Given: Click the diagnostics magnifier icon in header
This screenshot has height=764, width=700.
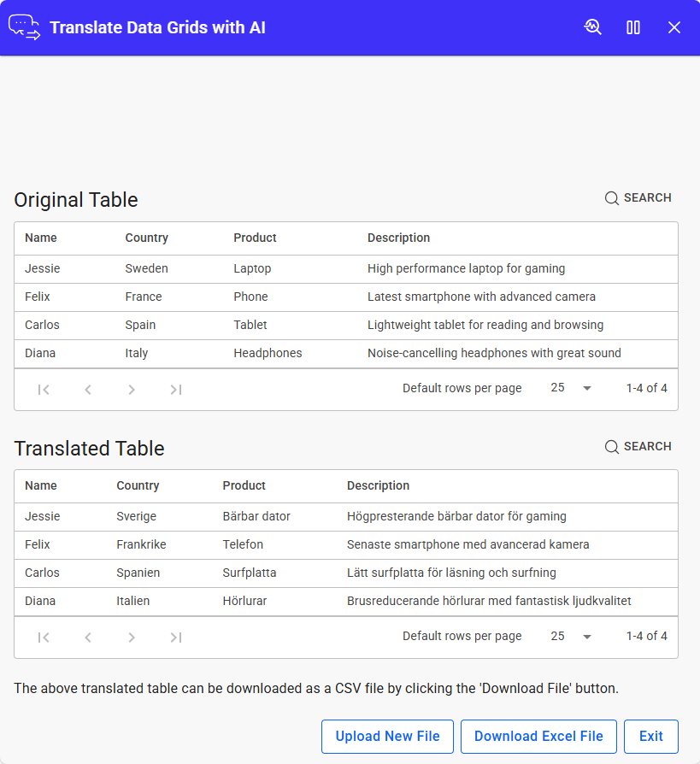Looking at the screenshot, I should pyautogui.click(x=592, y=27).
